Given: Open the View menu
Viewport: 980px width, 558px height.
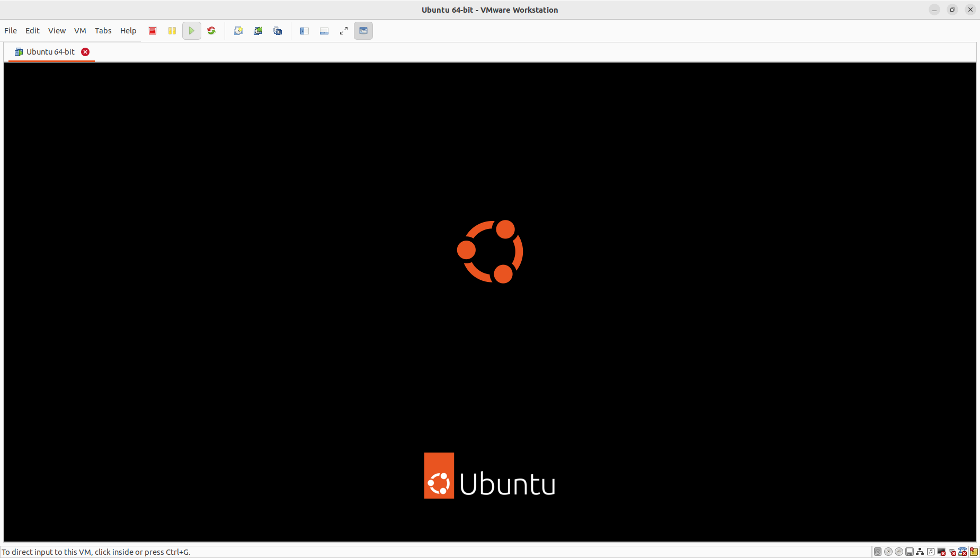Looking at the screenshot, I should point(57,31).
